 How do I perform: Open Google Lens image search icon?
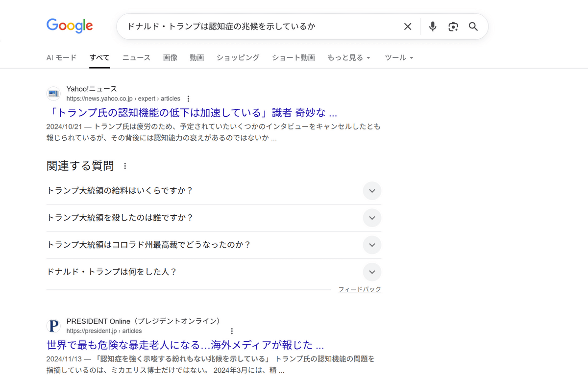(x=453, y=26)
